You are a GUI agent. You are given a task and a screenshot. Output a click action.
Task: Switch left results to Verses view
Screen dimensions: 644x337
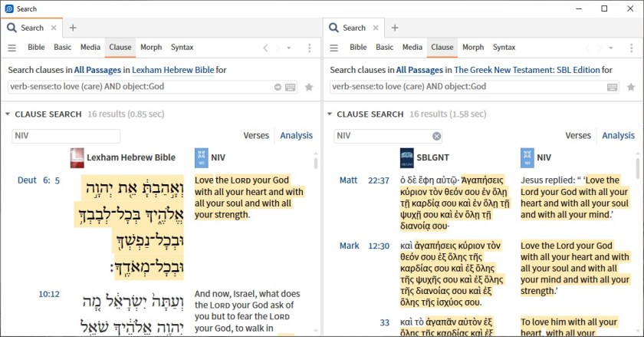pos(256,136)
